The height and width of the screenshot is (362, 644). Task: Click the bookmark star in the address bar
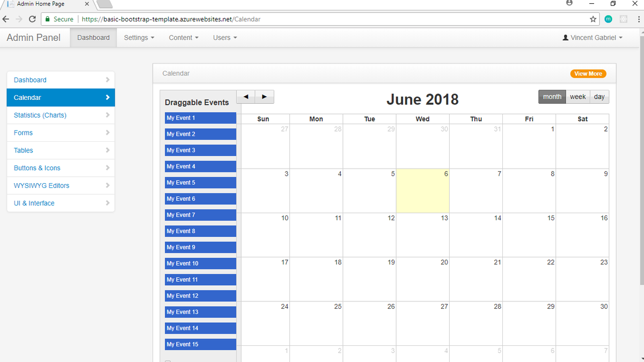pos(593,19)
